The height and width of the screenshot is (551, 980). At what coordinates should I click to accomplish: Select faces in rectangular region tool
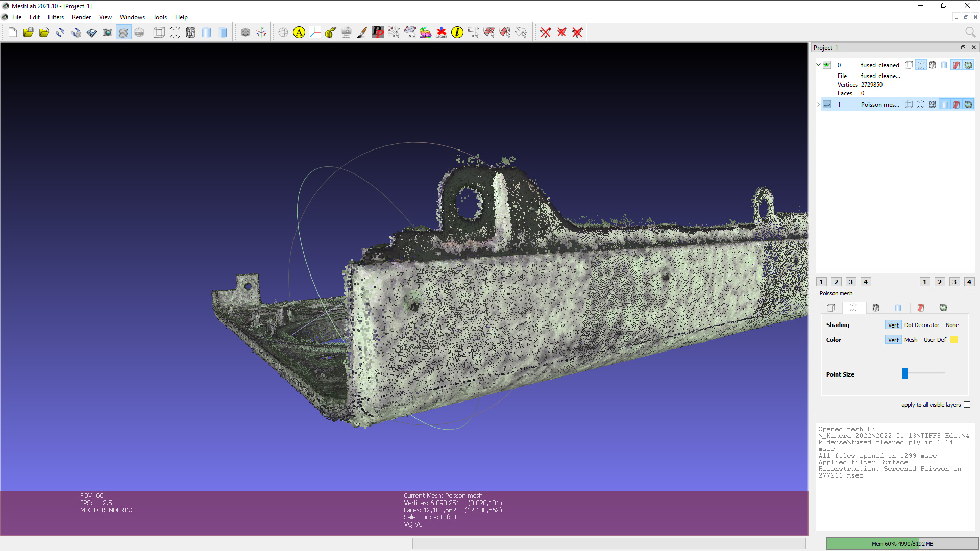pos(489,33)
